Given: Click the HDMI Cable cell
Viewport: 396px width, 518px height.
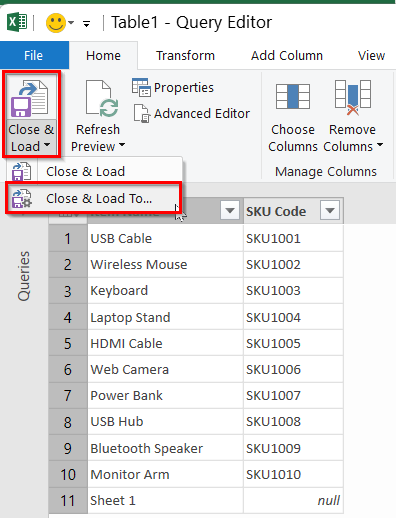Looking at the screenshot, I should 165,343.
